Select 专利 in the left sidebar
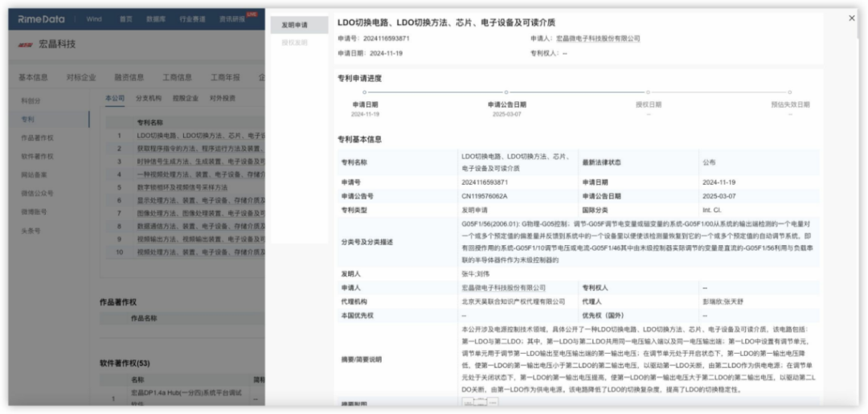 27,120
